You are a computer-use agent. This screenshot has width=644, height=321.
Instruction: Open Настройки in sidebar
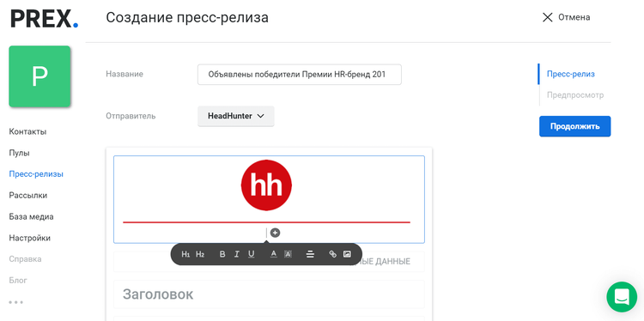[x=29, y=238]
